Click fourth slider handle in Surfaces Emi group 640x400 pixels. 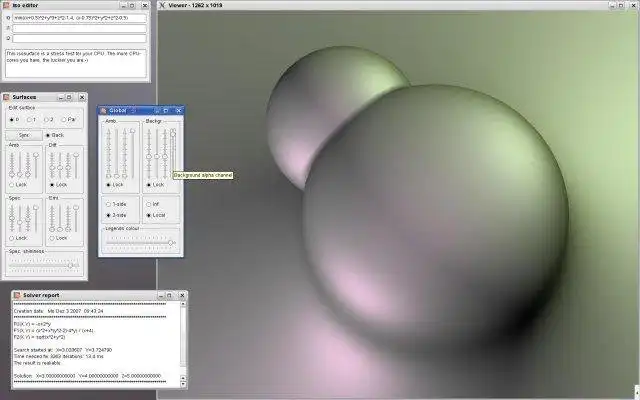coord(76,208)
